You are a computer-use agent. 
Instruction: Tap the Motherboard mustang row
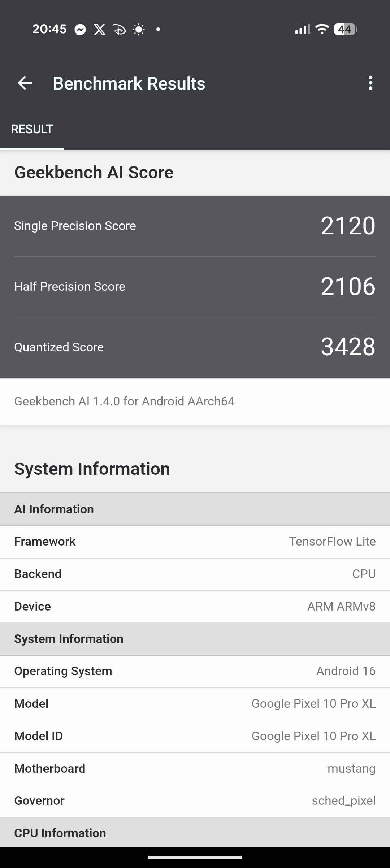point(195,768)
